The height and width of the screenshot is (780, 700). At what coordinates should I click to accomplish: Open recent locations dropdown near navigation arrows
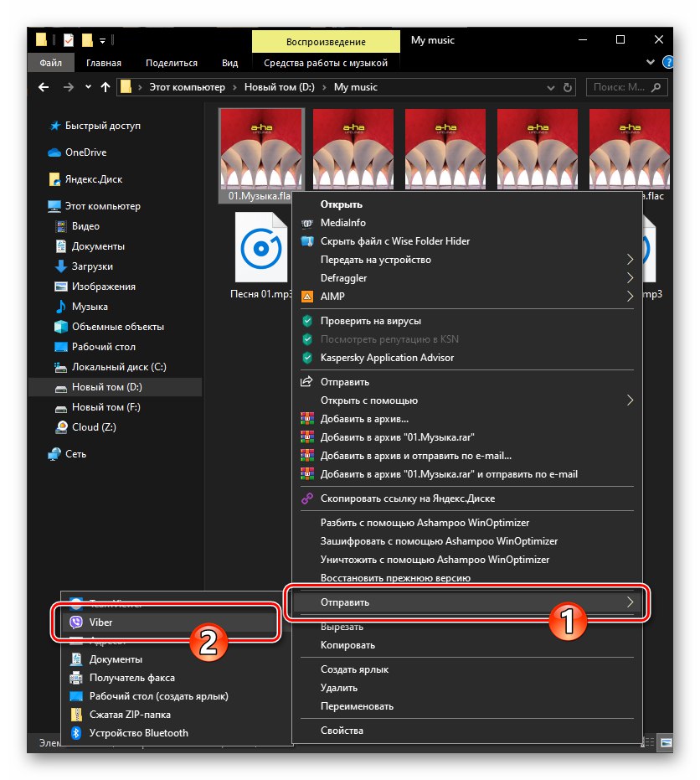pos(88,87)
